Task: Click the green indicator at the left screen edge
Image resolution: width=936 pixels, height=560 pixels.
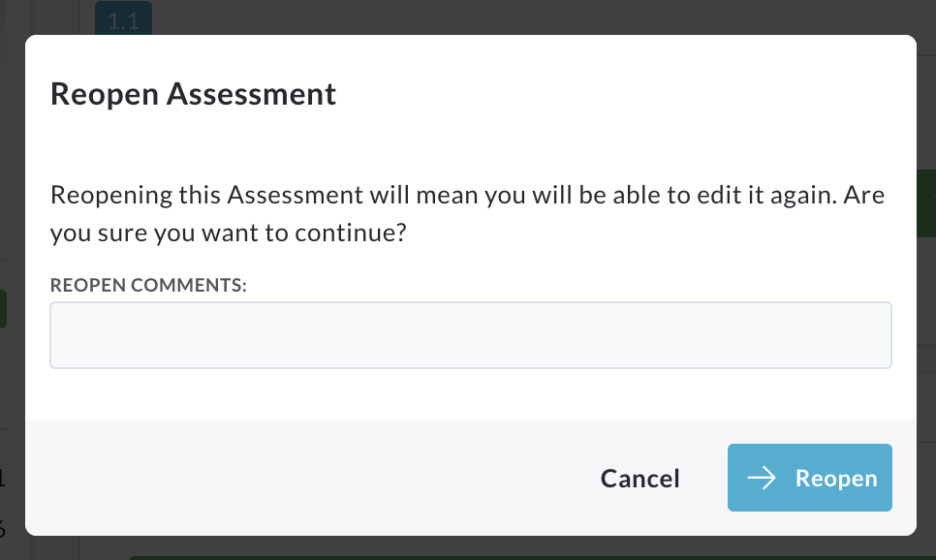Action: click(x=3, y=309)
